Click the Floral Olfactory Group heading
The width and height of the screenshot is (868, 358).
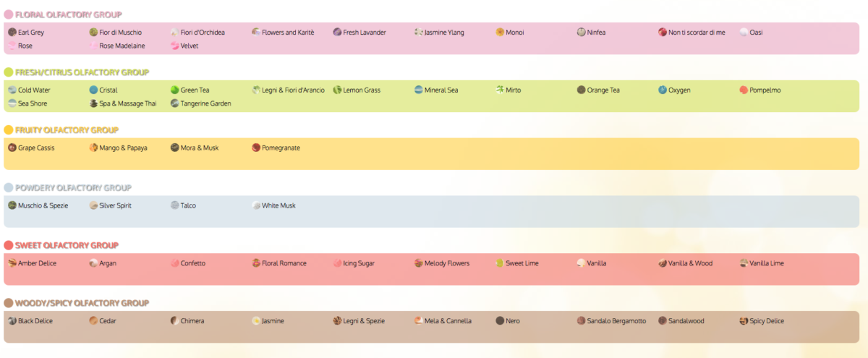(x=68, y=14)
